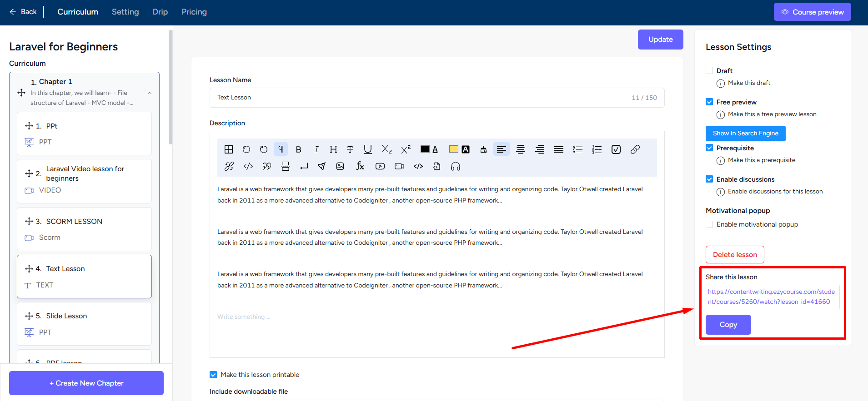Insert a table in the description editor
The image size is (868, 401).
point(229,149)
